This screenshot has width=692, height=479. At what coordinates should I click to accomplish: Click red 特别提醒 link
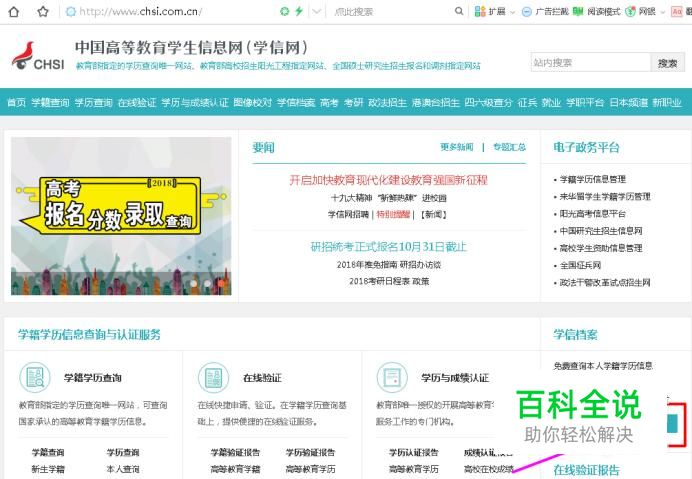pos(393,215)
